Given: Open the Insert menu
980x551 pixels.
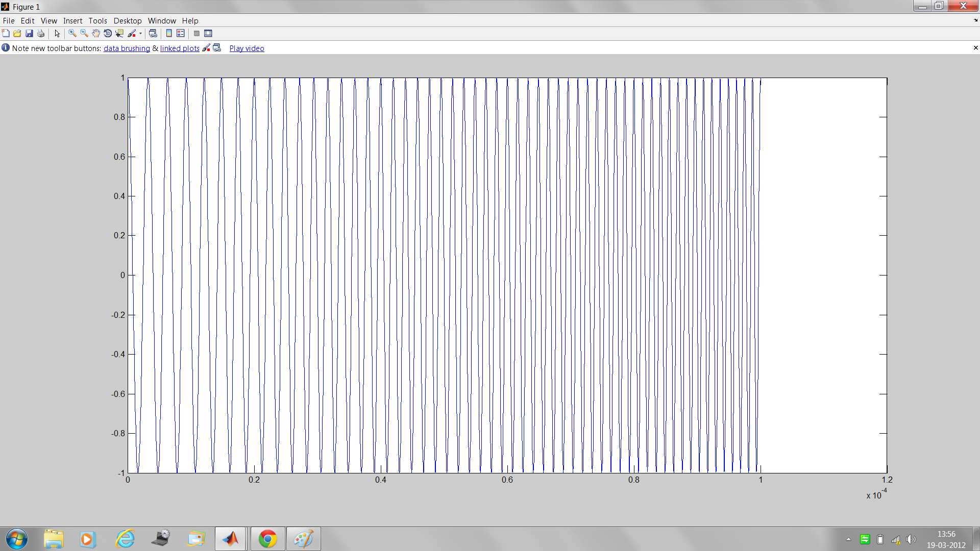Looking at the screenshot, I should [73, 20].
